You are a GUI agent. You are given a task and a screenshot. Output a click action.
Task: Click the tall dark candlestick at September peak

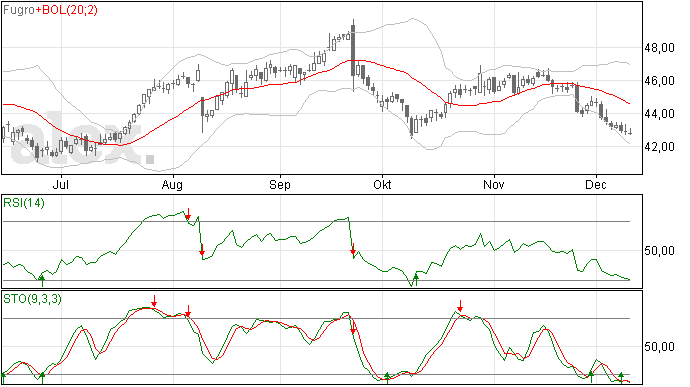(x=353, y=55)
